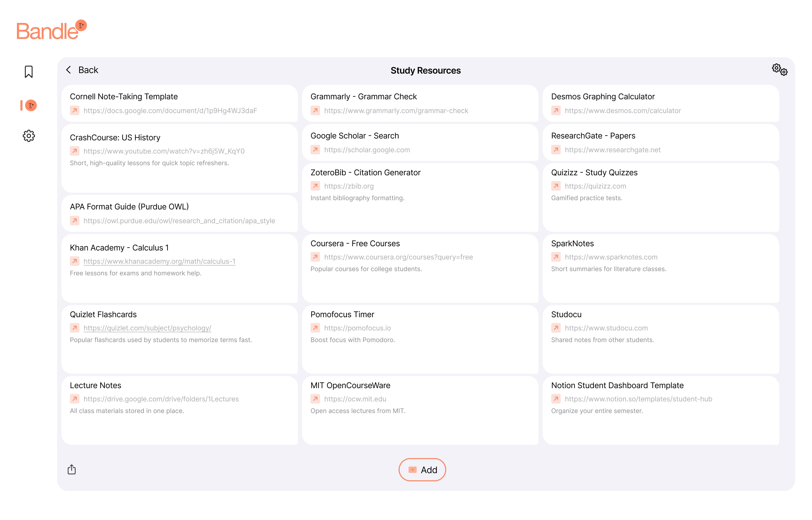Open the notion.so student-hub URL
The image size is (812, 520).
[638, 399]
